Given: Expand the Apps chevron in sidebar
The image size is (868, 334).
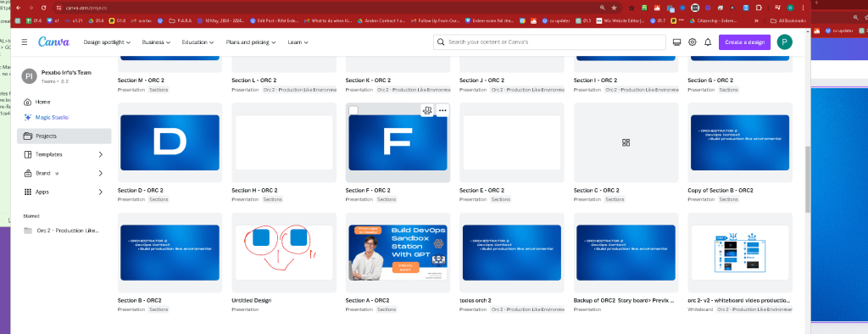Looking at the screenshot, I should click(x=101, y=192).
